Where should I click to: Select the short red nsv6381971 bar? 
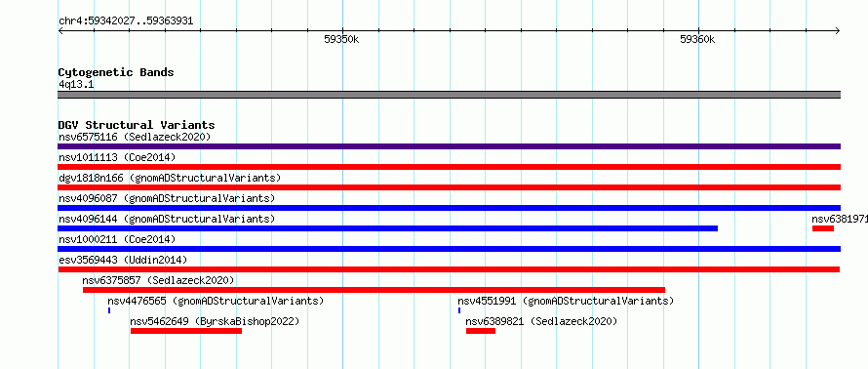822,228
